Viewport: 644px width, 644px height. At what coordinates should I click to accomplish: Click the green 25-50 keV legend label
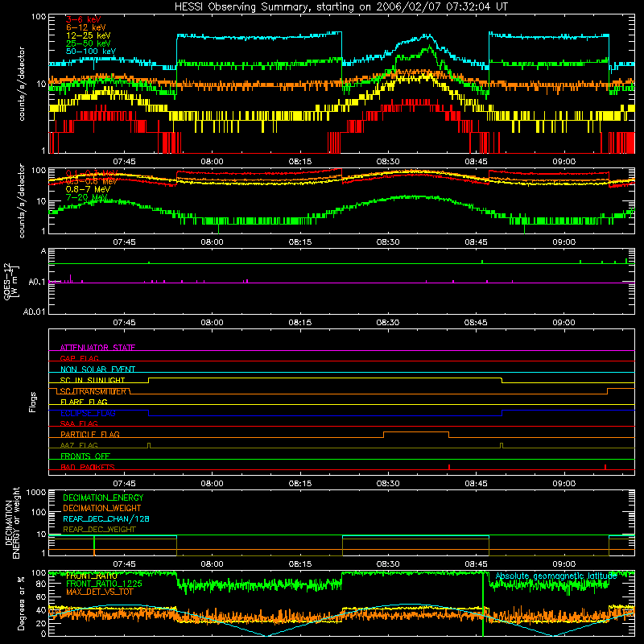[x=89, y=43]
